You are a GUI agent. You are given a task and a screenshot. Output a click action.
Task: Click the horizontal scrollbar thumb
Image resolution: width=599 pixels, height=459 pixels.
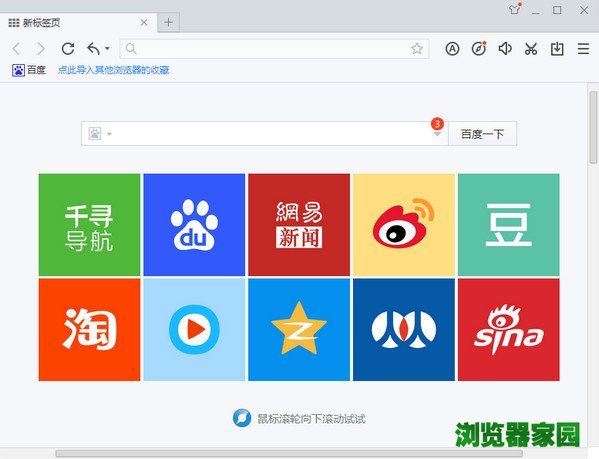[x=289, y=454]
